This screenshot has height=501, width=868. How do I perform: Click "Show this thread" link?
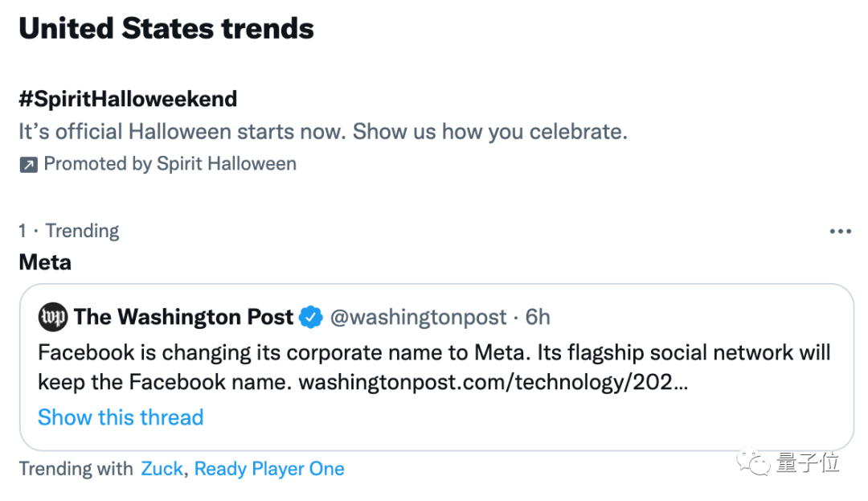click(121, 417)
